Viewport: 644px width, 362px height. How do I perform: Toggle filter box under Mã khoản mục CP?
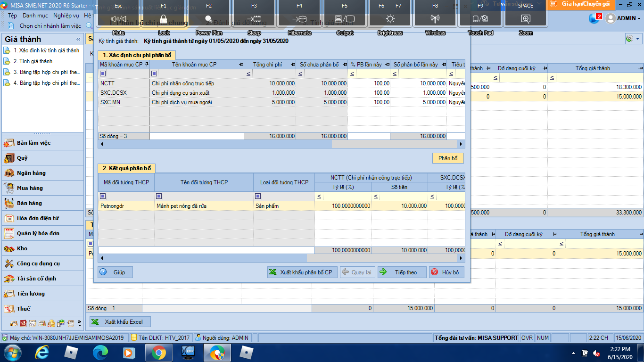tap(103, 74)
